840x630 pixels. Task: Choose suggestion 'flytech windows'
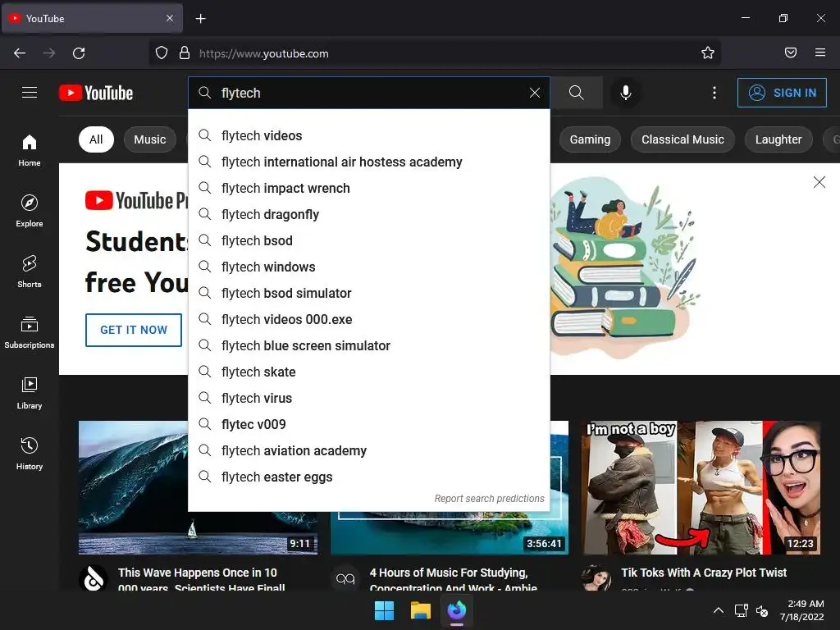pyautogui.click(x=369, y=267)
